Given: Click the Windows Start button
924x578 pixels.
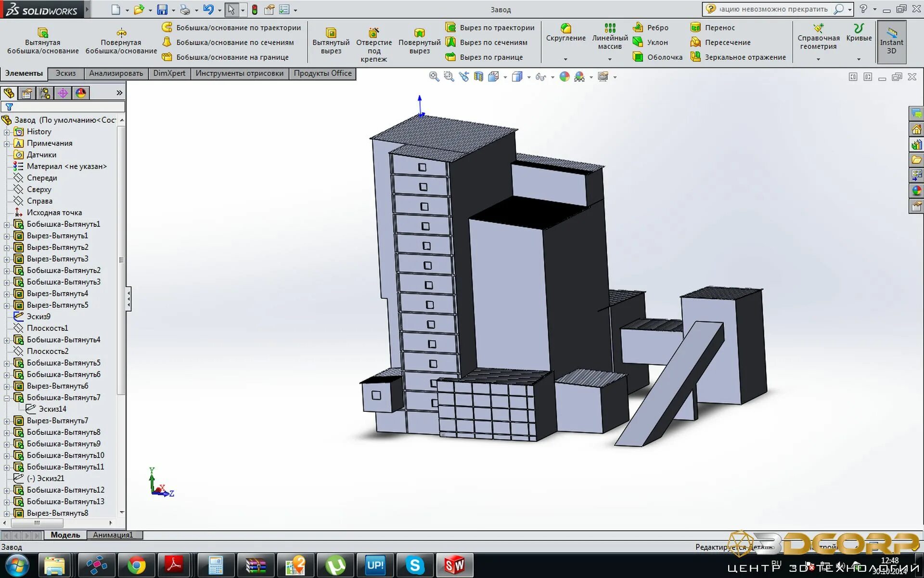Looking at the screenshot, I should (17, 565).
